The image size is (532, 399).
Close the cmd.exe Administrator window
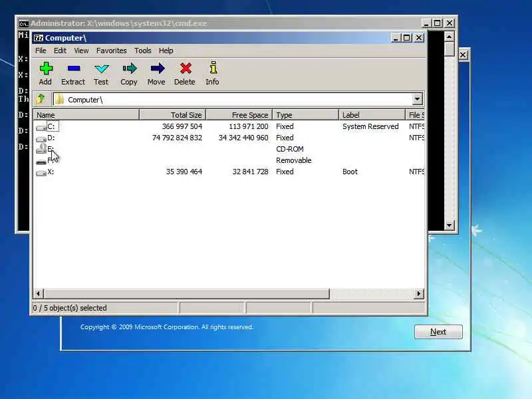point(450,23)
